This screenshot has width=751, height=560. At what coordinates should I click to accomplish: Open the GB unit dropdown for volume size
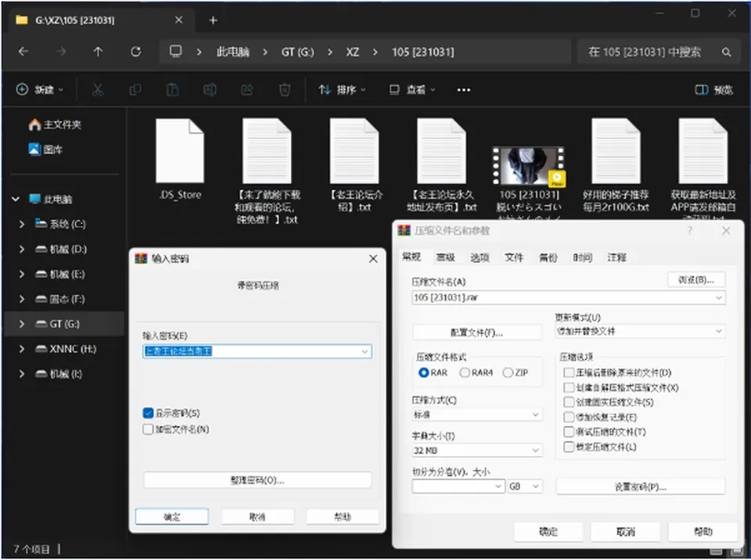[x=524, y=486]
